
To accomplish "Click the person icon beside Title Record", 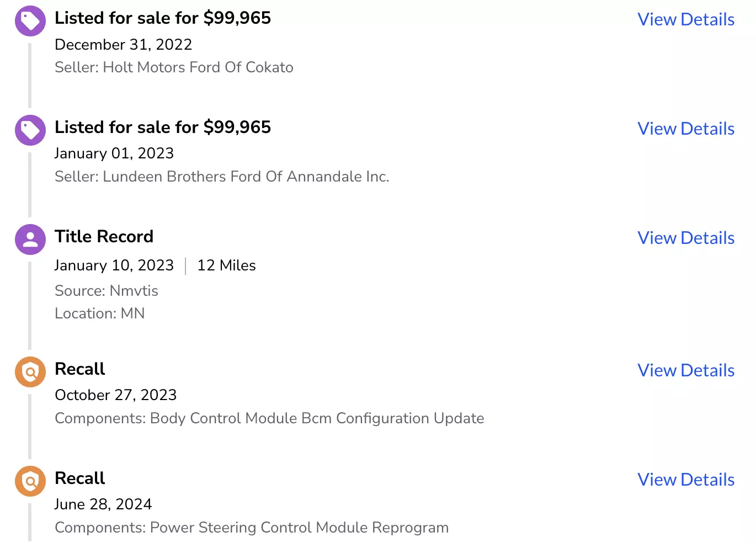I will pyautogui.click(x=30, y=239).
